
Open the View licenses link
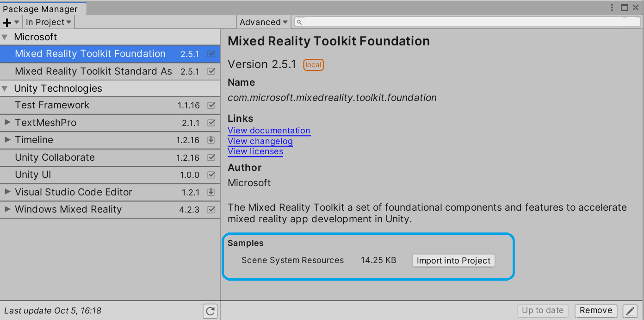click(x=255, y=151)
